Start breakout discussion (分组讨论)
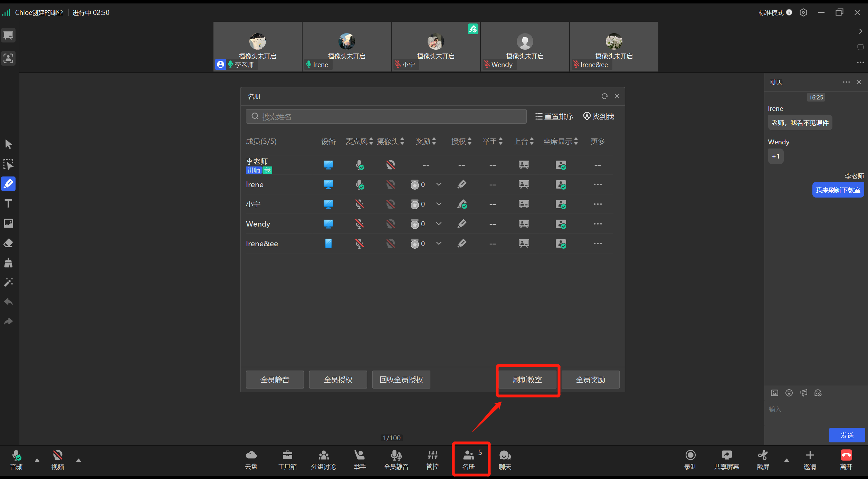868x479 pixels. pos(323,459)
